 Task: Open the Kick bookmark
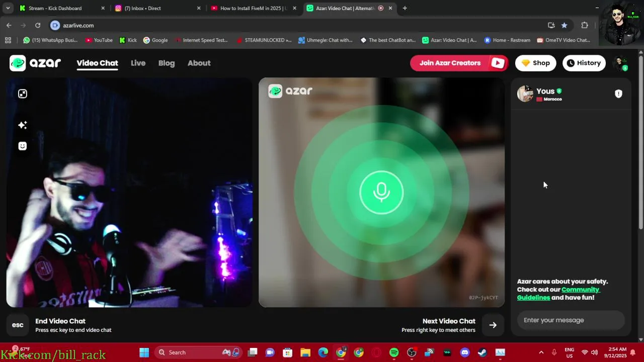coord(128,40)
